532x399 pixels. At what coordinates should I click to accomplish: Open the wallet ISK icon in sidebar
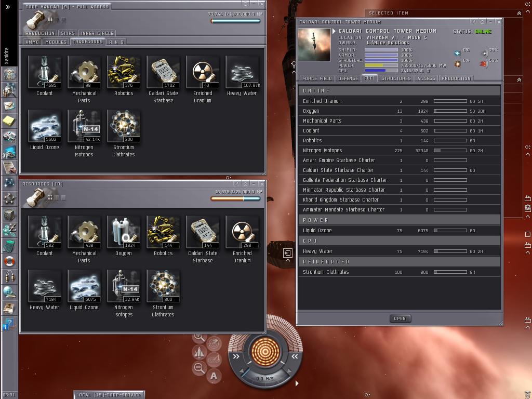(x=9, y=230)
